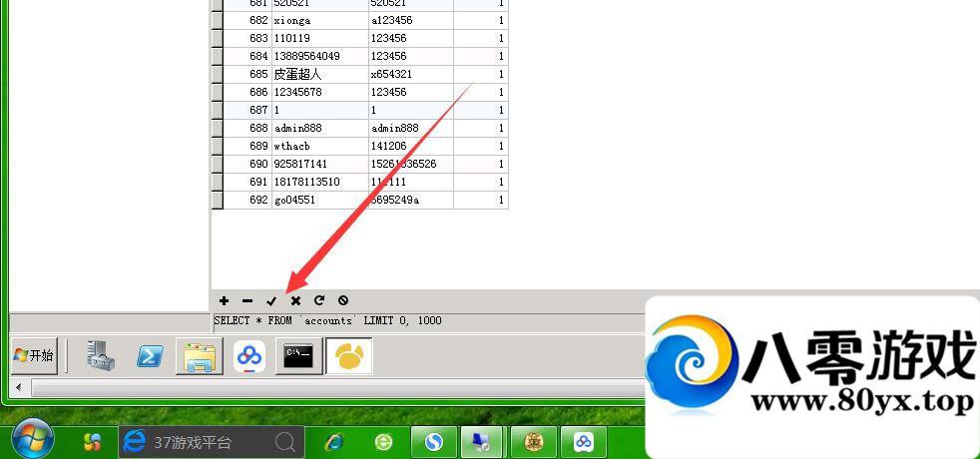Select the password cell "141206"
This screenshot has width=980, height=459.
[410, 146]
